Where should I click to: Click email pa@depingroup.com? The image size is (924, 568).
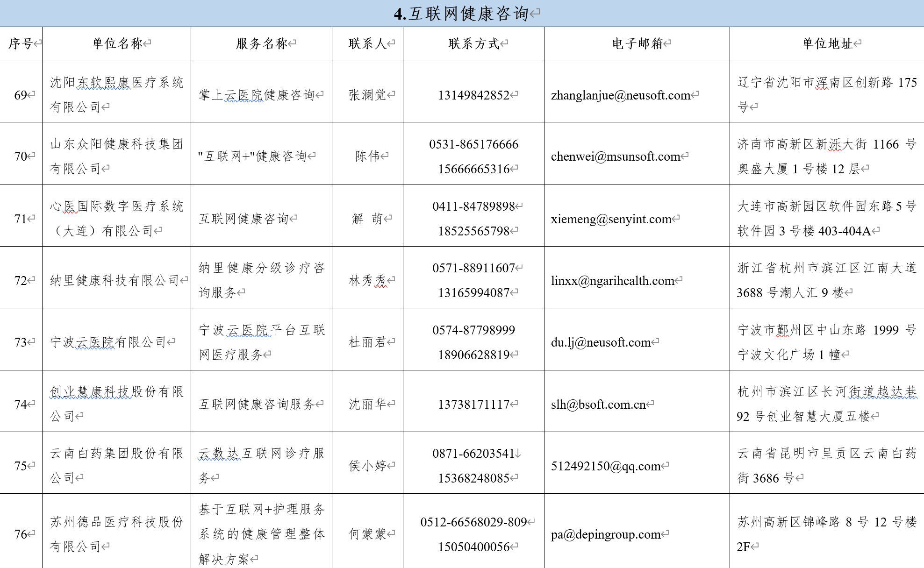(606, 534)
